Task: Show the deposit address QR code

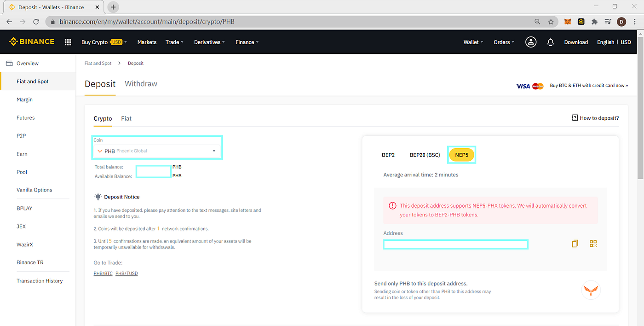Action: 593,244
